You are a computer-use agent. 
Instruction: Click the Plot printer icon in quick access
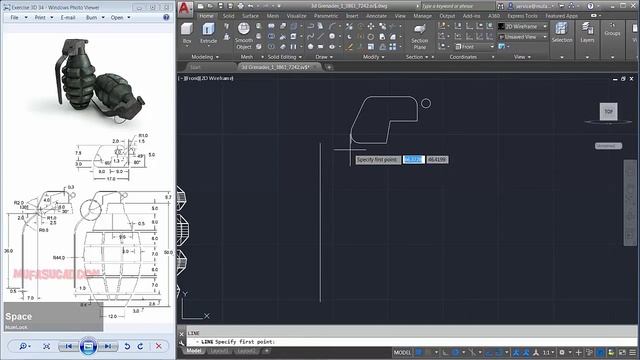[240, 6]
